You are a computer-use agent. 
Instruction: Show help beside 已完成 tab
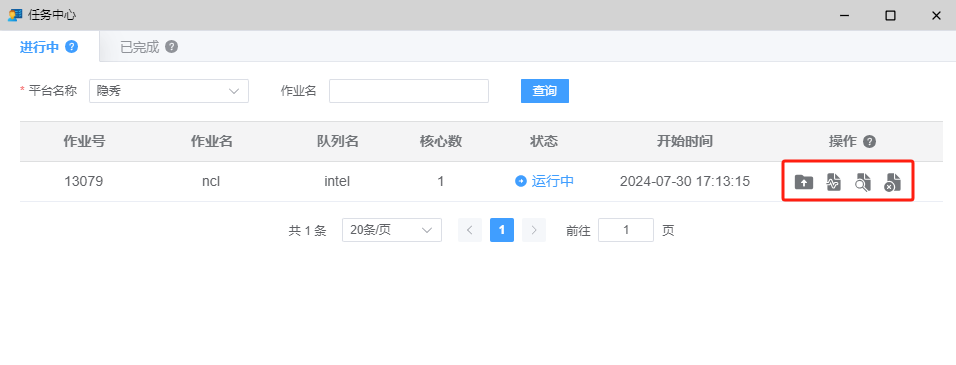(172, 46)
